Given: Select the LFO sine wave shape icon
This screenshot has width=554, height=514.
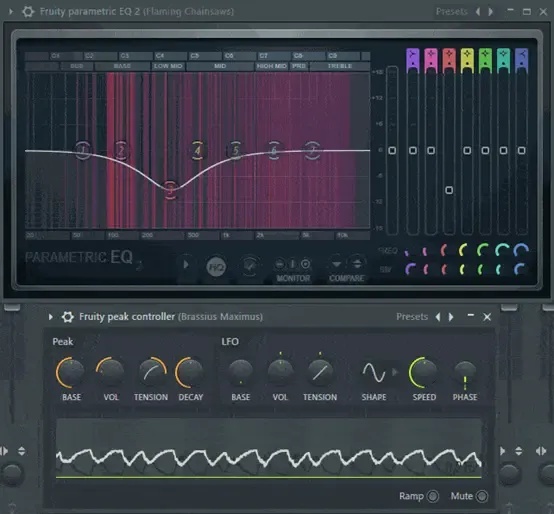Looking at the screenshot, I should pos(373,372).
